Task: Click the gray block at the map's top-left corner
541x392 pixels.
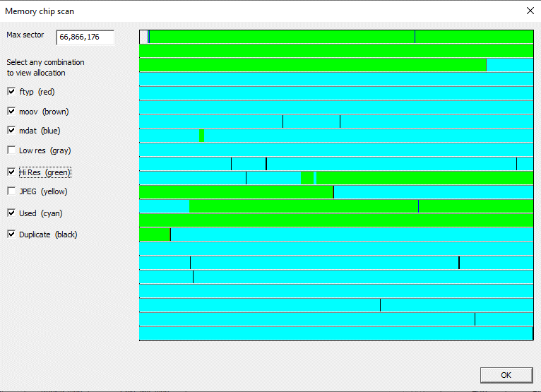Action: (x=143, y=37)
